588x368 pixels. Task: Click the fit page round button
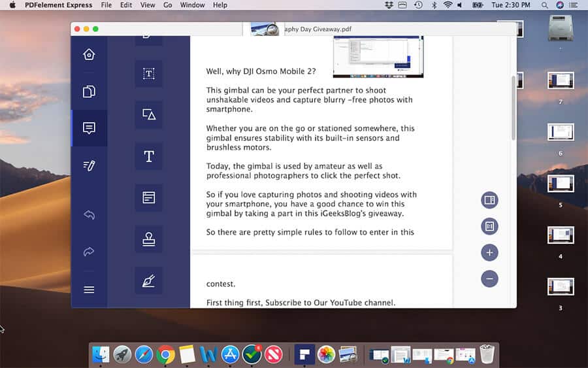point(489,226)
